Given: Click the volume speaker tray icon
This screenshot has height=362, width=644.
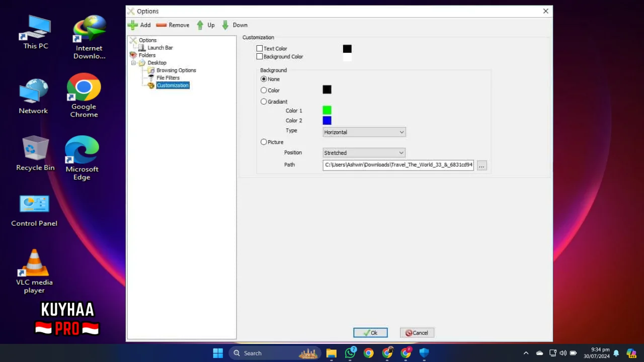Looking at the screenshot, I should pyautogui.click(x=562, y=353).
